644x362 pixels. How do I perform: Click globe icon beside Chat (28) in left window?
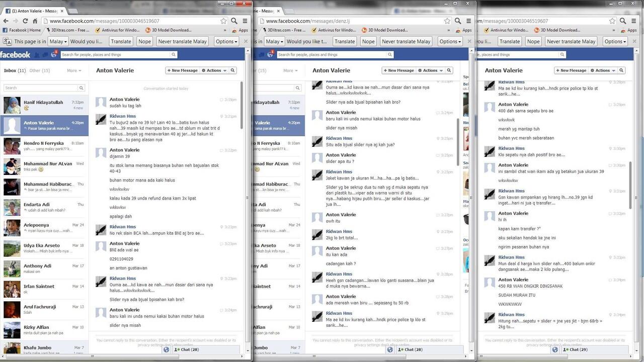coord(167,349)
